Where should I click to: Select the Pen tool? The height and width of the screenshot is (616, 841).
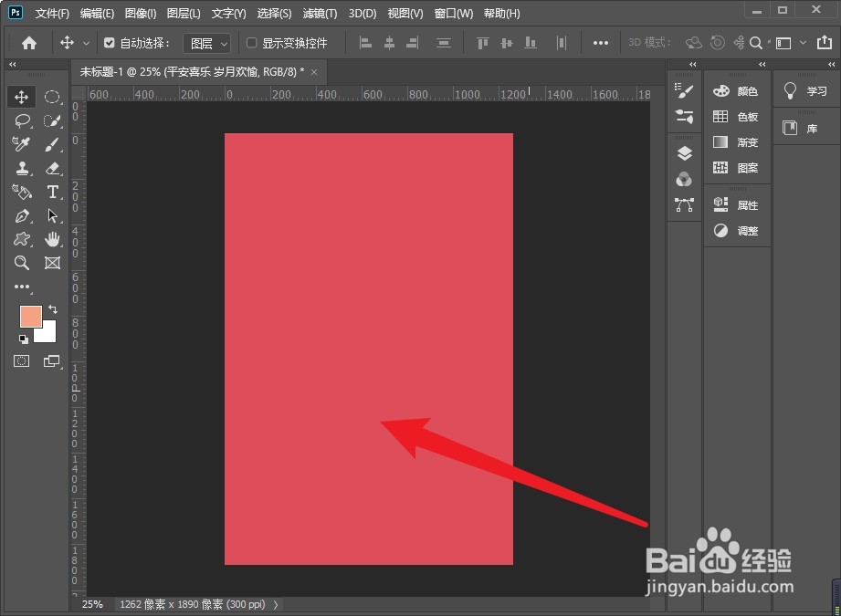pyautogui.click(x=21, y=215)
